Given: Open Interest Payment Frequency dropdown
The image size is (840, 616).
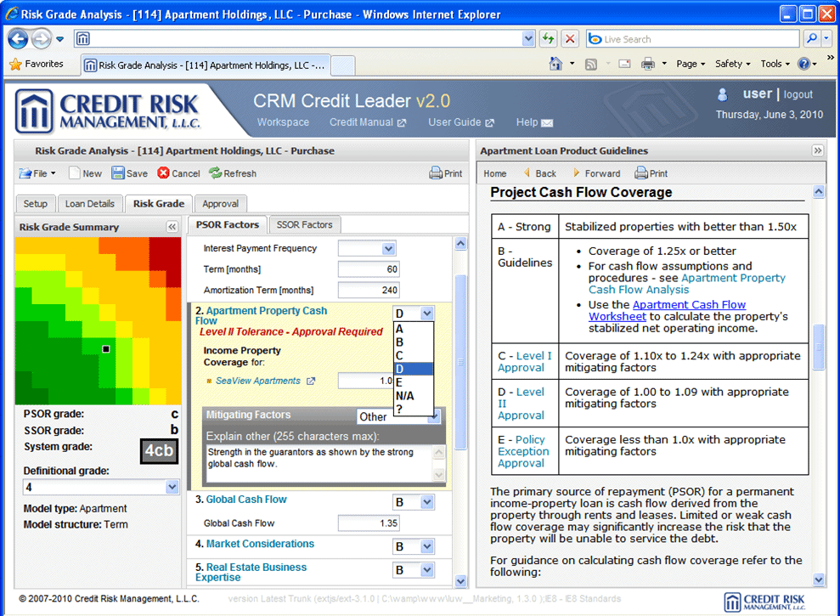Looking at the screenshot, I should point(388,248).
